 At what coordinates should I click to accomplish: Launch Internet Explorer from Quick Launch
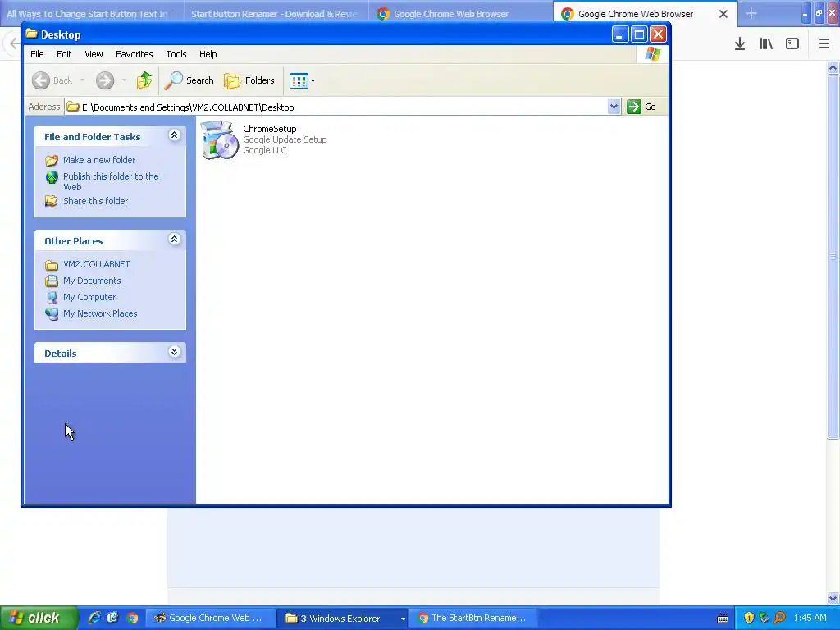(x=94, y=618)
